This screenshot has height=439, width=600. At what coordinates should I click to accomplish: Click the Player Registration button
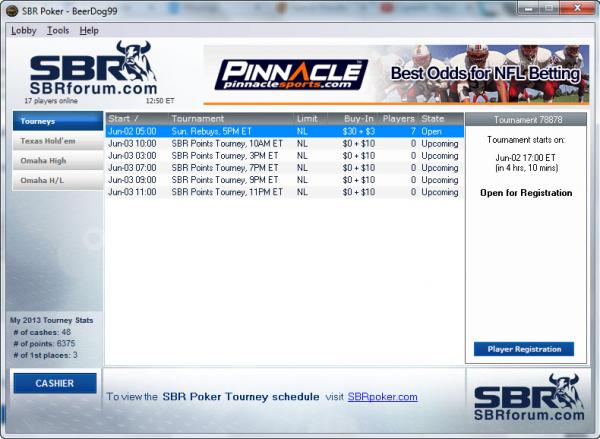click(524, 349)
